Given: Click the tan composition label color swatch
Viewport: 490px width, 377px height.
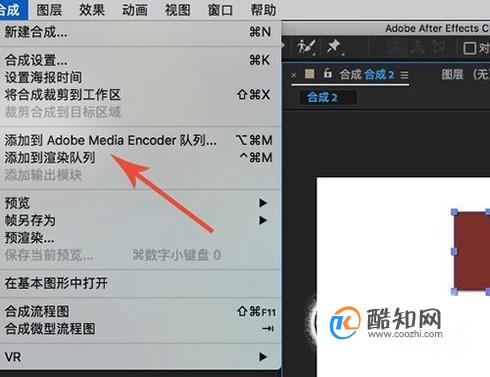Looking at the screenshot, I should tap(310, 74).
